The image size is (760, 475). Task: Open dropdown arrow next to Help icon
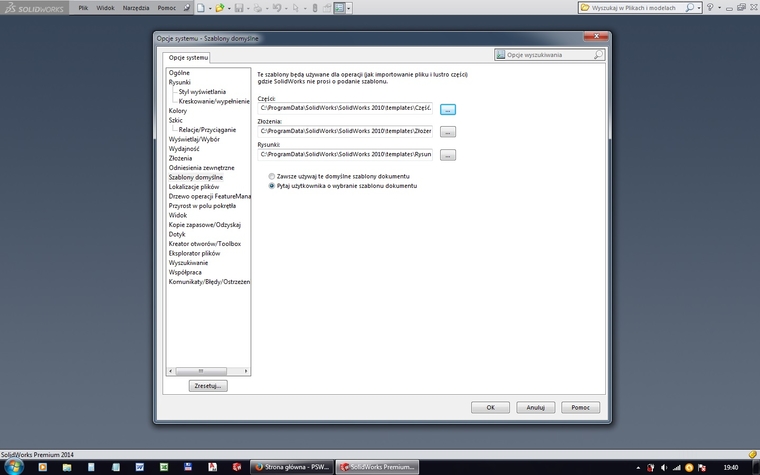coord(719,8)
